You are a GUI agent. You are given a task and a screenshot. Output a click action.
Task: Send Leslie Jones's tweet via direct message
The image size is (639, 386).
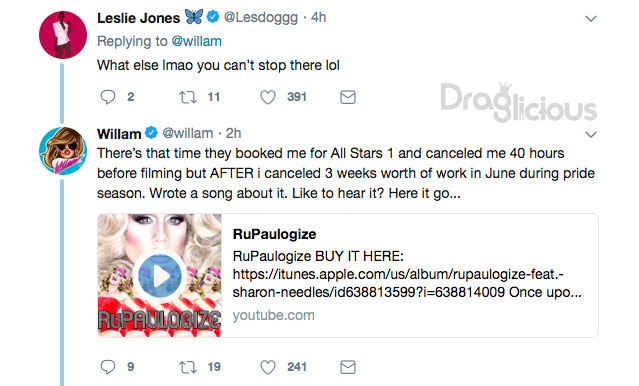point(348,97)
